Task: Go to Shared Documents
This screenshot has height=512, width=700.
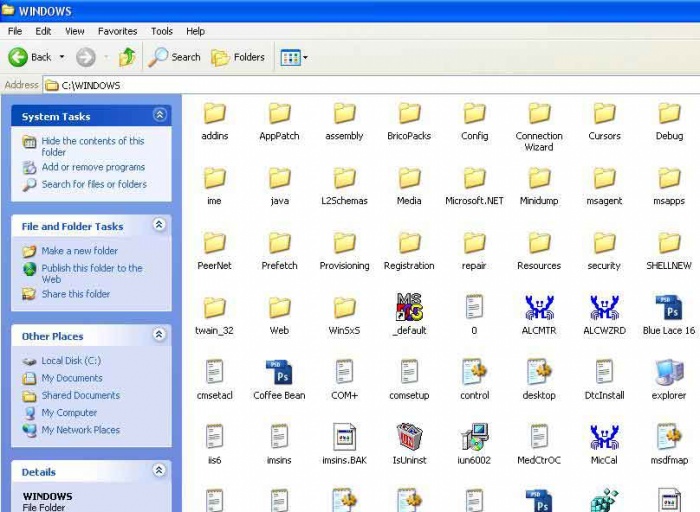Action: tap(80, 395)
